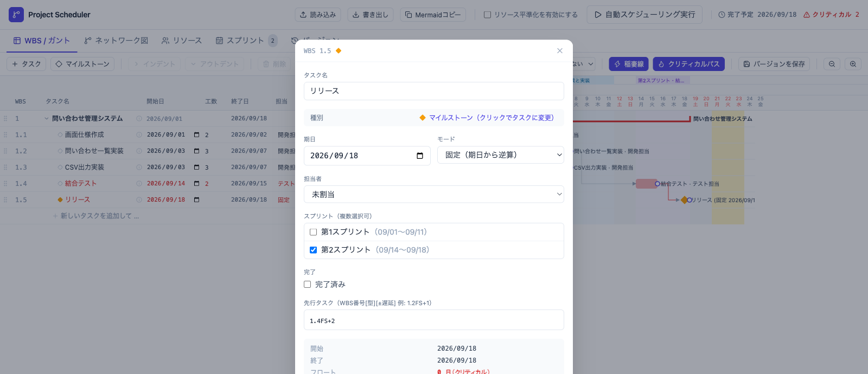Click the リリース milestone marker in Gantt
Image resolution: width=868 pixels, height=374 pixels.
[684, 200]
